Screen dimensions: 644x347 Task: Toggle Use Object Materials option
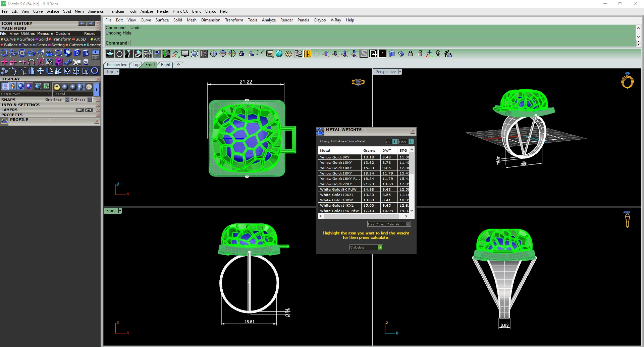point(389,224)
